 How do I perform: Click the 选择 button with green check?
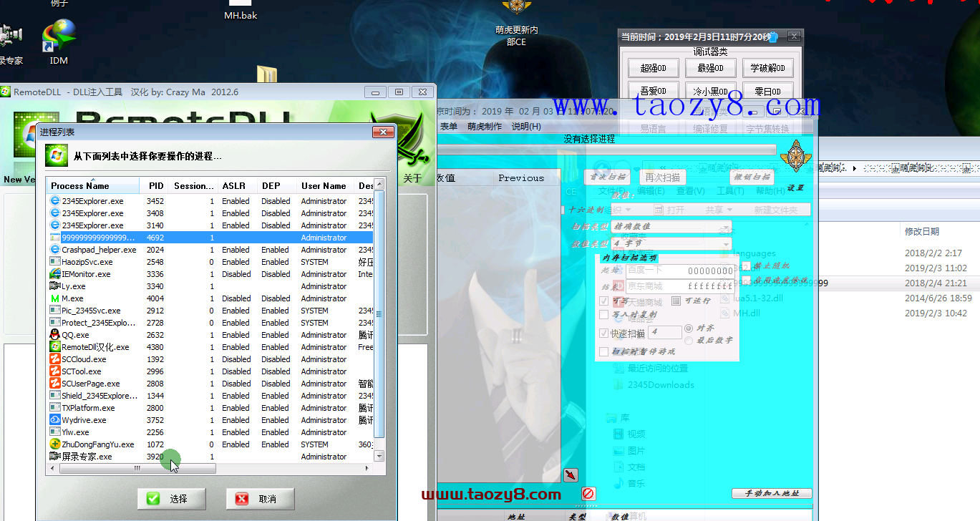pyautogui.click(x=172, y=499)
